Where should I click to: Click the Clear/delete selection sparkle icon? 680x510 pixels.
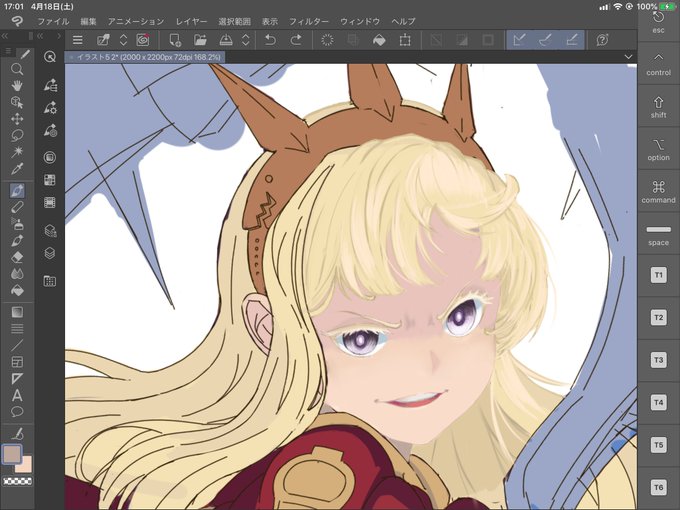[x=327, y=40]
